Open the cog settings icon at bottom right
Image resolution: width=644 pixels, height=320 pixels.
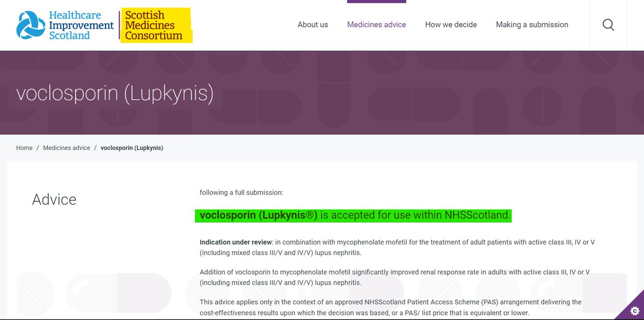635,310
